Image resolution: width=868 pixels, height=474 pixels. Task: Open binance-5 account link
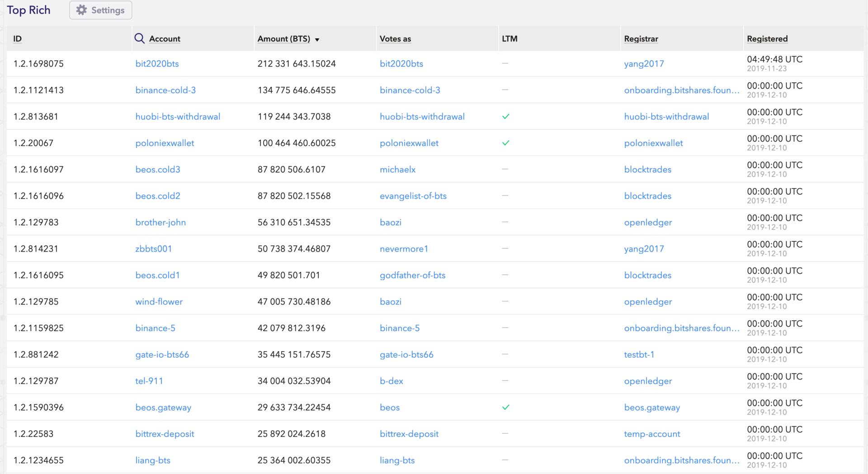tap(155, 328)
